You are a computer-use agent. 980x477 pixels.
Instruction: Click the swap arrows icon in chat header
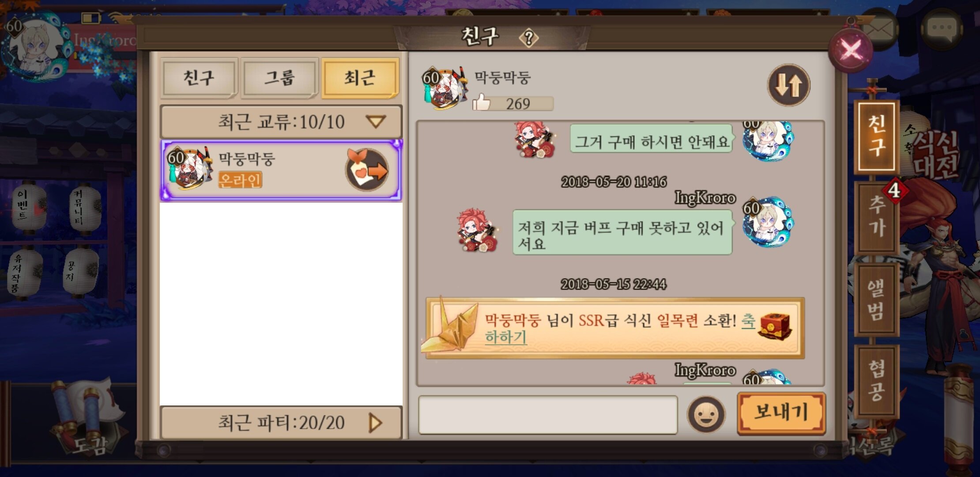coord(788,85)
